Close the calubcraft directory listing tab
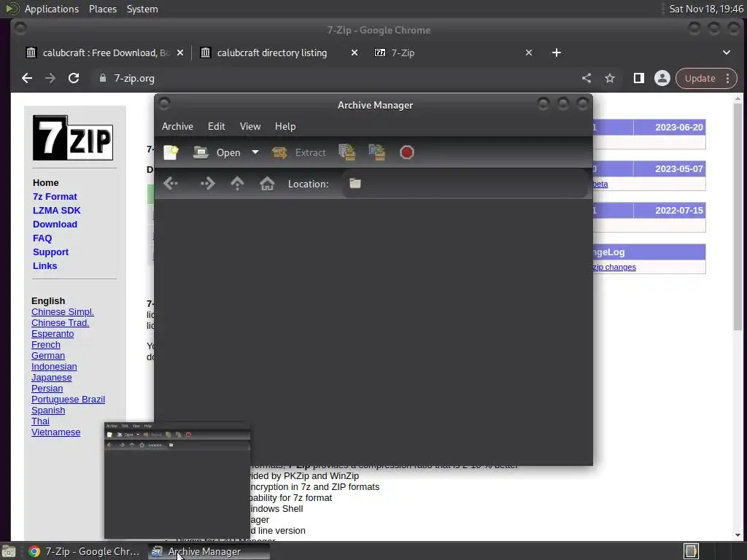The width and height of the screenshot is (747, 560). [x=355, y=52]
